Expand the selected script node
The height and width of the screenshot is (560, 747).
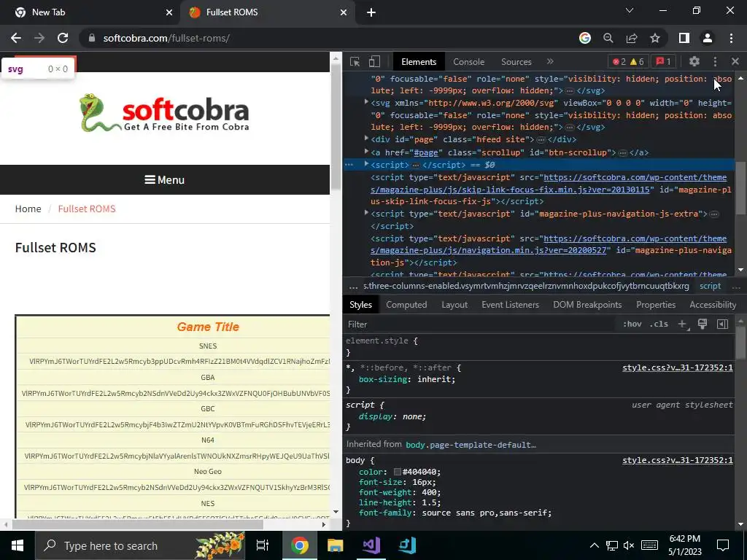coord(366,164)
